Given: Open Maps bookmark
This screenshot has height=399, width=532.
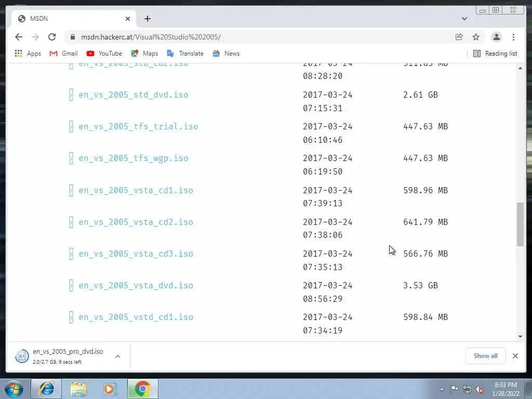Looking at the screenshot, I should pos(144,54).
